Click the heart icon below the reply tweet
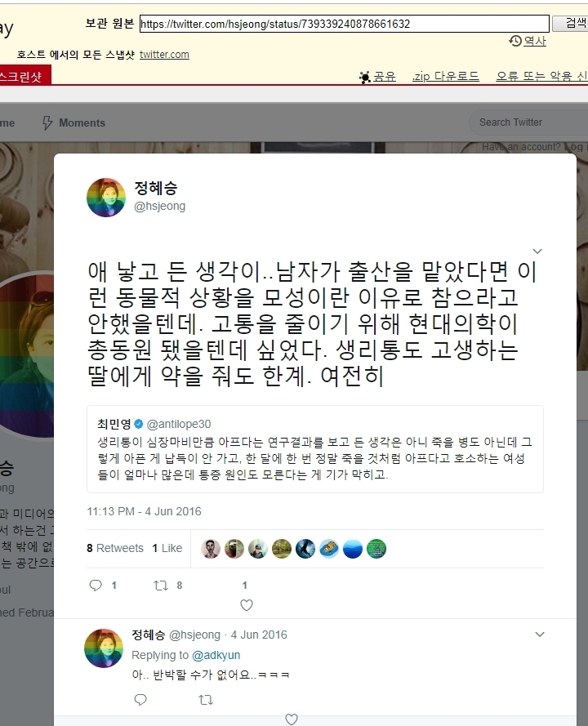The width and height of the screenshot is (588, 726). (x=292, y=719)
